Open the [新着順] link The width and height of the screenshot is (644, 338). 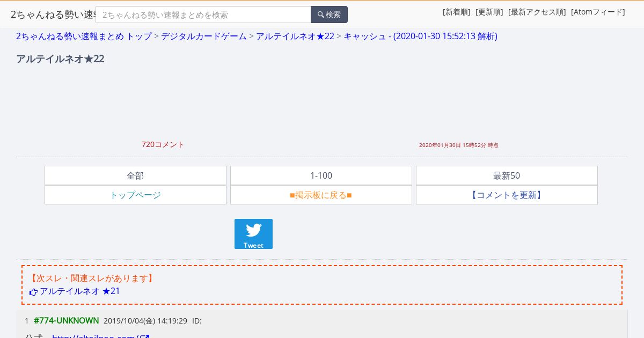[456, 12]
